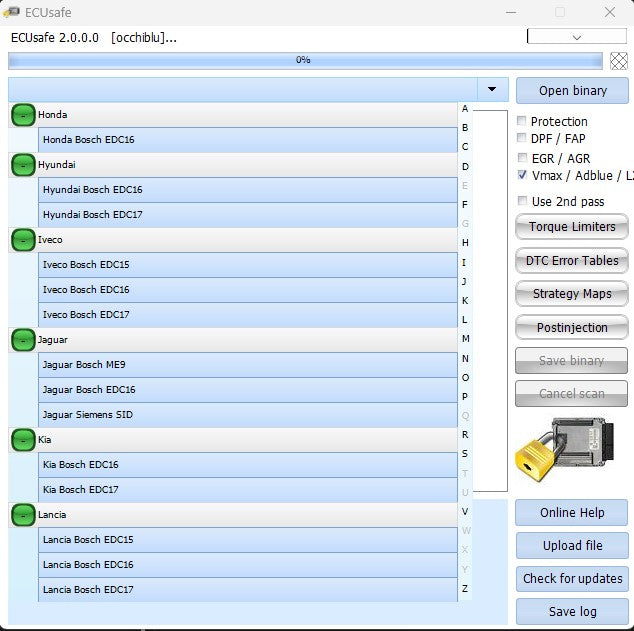Select Iveco Bosch EDC17

click(248, 315)
